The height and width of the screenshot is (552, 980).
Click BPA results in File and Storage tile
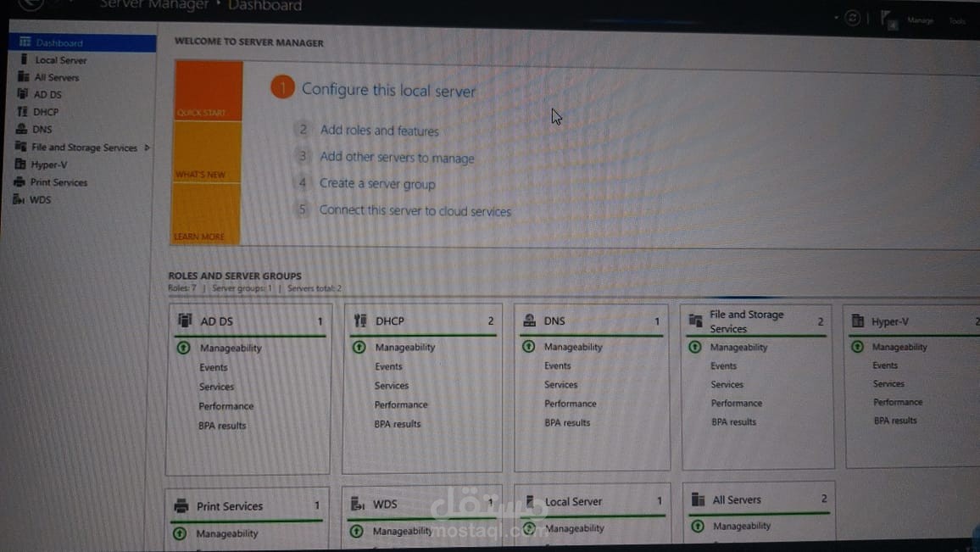734,422
